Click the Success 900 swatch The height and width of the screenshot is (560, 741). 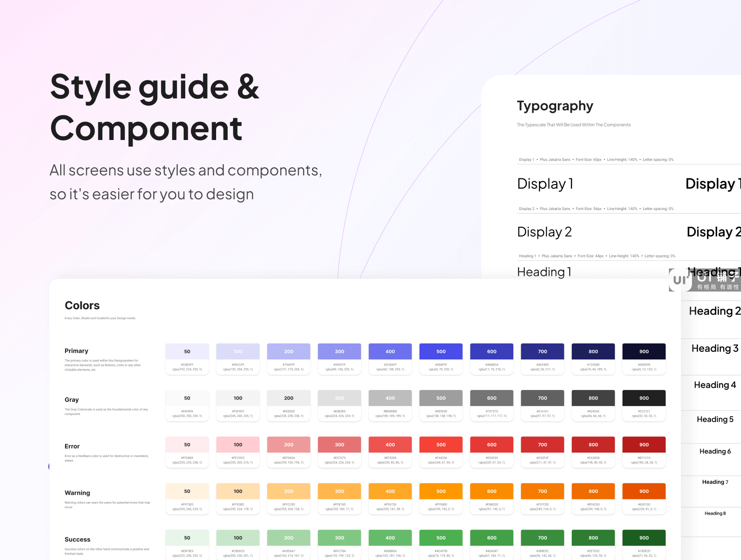point(644,544)
